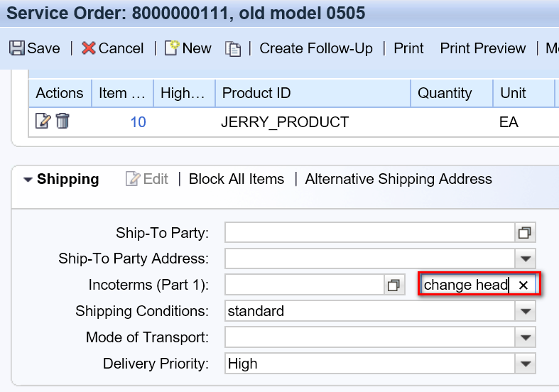Open Shipping Conditions dropdown arrow
559x392 pixels.
point(526,311)
